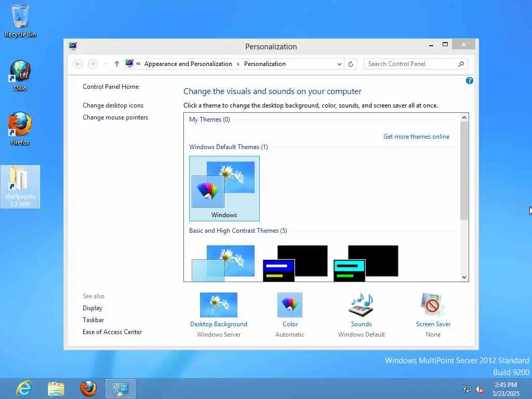Open Control Panel Home
Viewport: 532px width, 399px height.
pos(111,87)
